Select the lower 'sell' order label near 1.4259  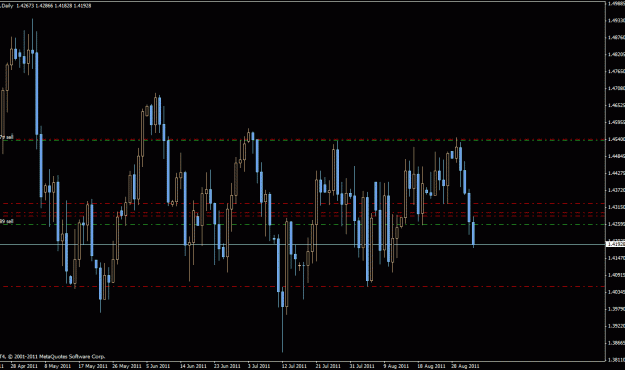click(7, 221)
